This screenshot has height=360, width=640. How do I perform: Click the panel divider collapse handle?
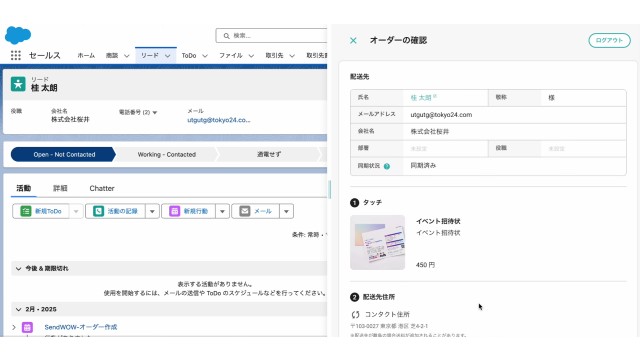pos(329,189)
